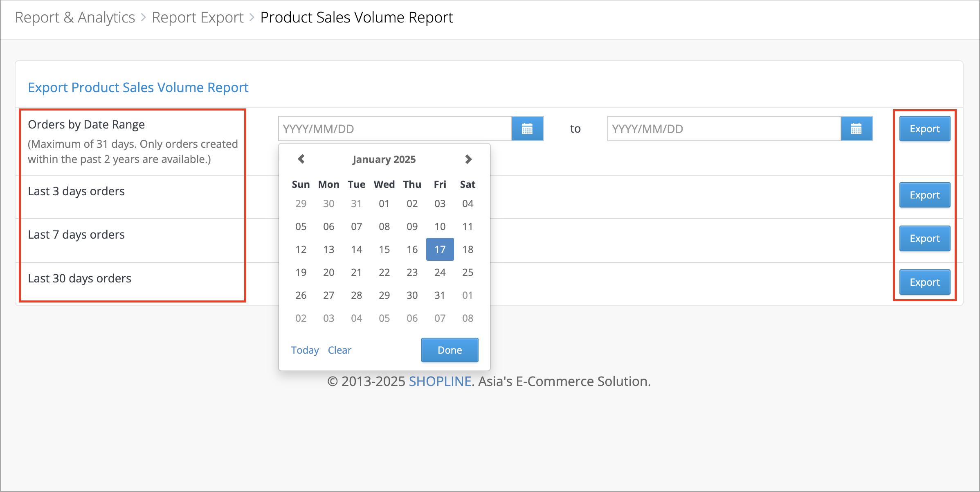
Task: Click the Last 3 days orders label
Action: tap(76, 191)
